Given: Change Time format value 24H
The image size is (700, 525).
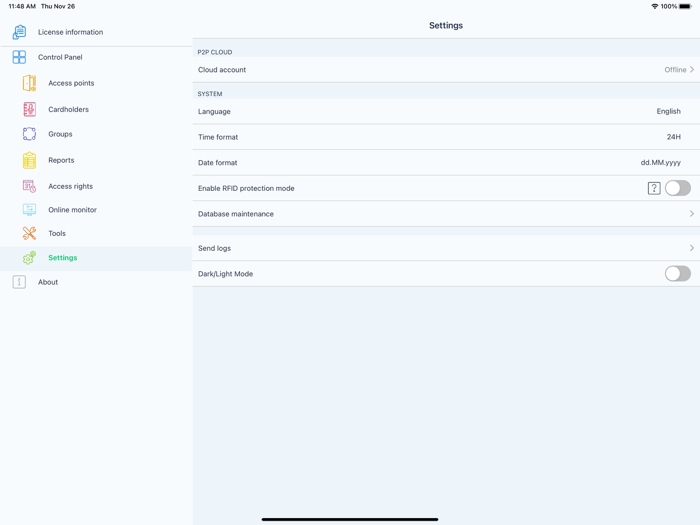Looking at the screenshot, I should tap(674, 137).
